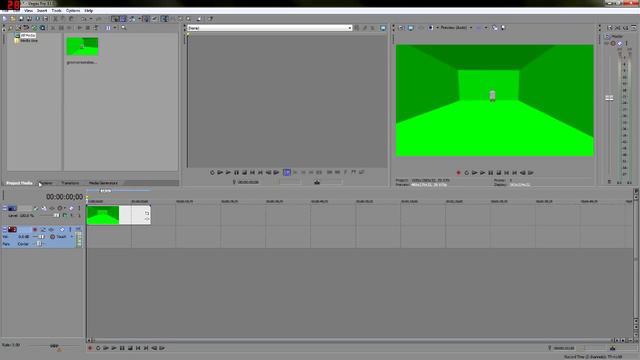
Task: Save the project with toolbar disk icon
Action: [x=21, y=19]
